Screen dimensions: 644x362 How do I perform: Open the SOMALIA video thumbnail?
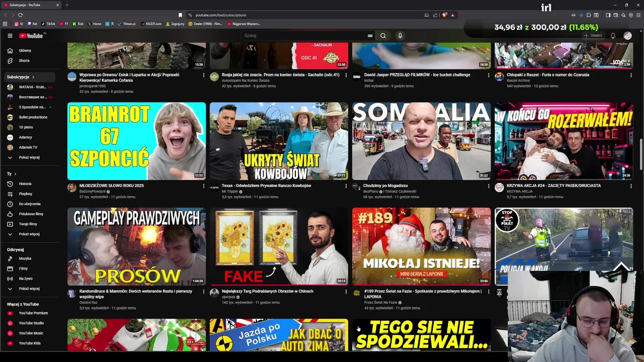tap(421, 141)
